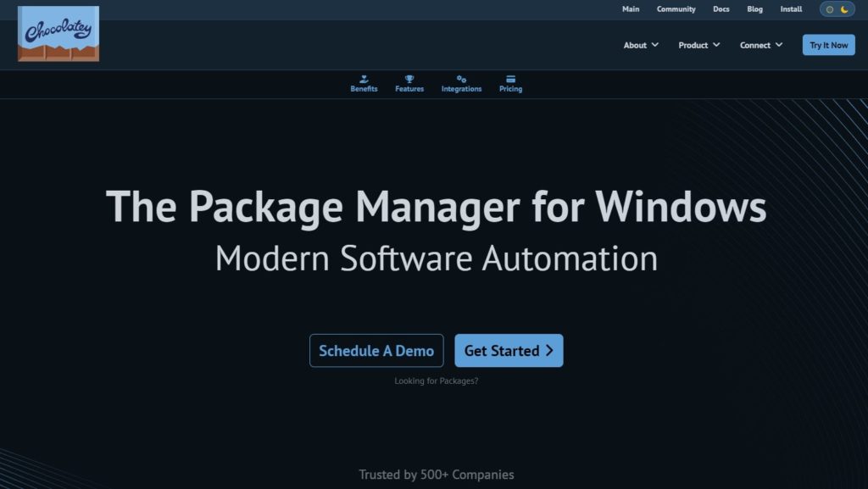868x489 pixels.
Task: Click the Pricing credit card icon
Action: point(510,79)
